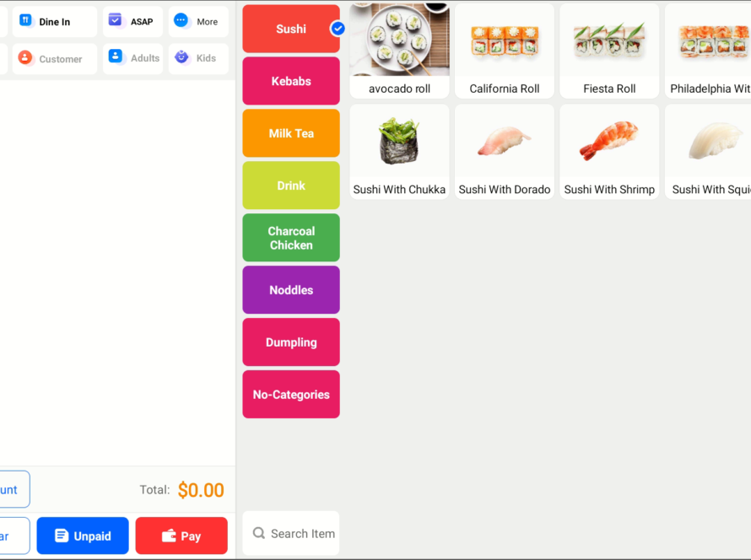The height and width of the screenshot is (560, 751).
Task: Click the magnifier icon in Search Item
Action: click(x=259, y=533)
